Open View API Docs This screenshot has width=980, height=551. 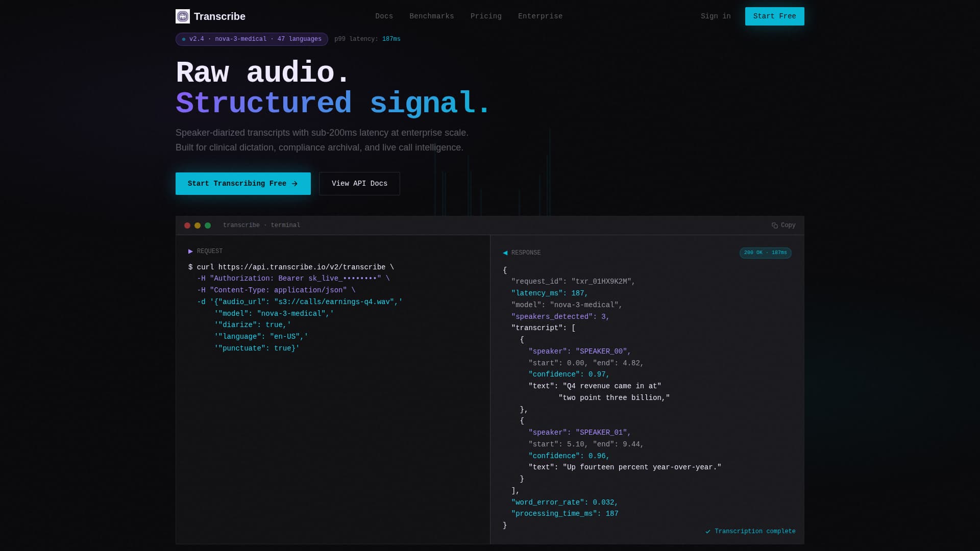(x=359, y=184)
